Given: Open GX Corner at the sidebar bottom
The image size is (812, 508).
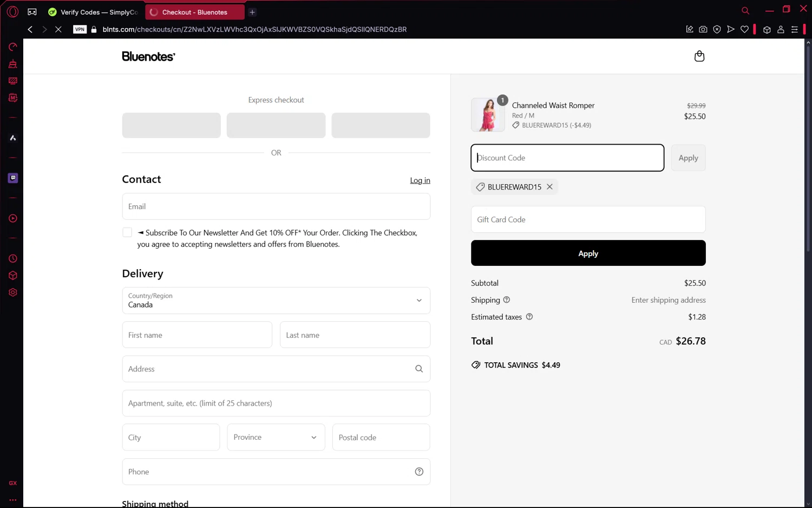Looking at the screenshot, I should coord(13,483).
